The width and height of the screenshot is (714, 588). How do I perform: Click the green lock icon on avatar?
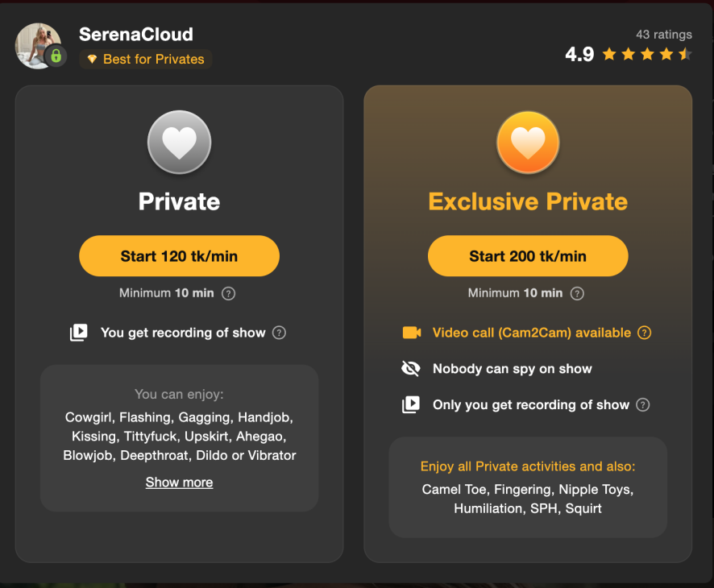(56, 56)
